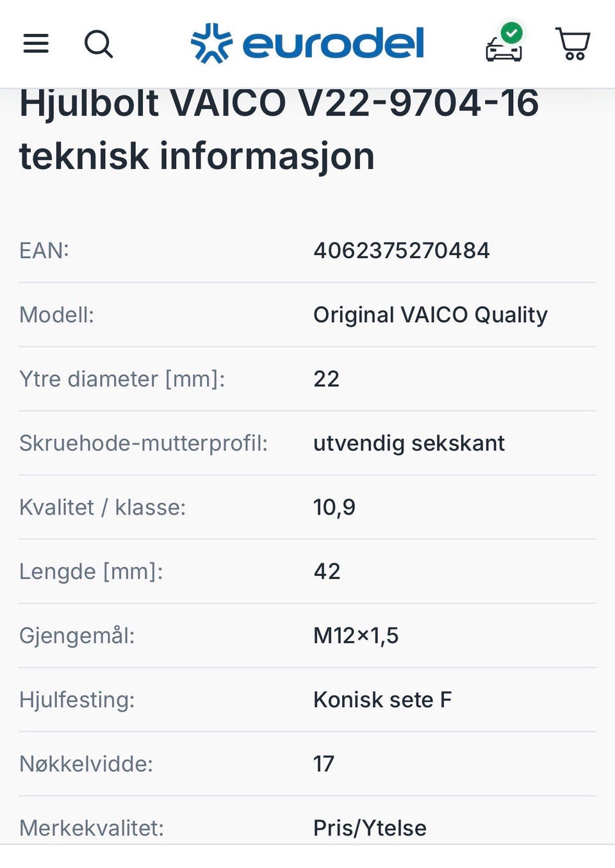Click the Nøkkelvidde value 17
This screenshot has width=615, height=868.
click(324, 764)
